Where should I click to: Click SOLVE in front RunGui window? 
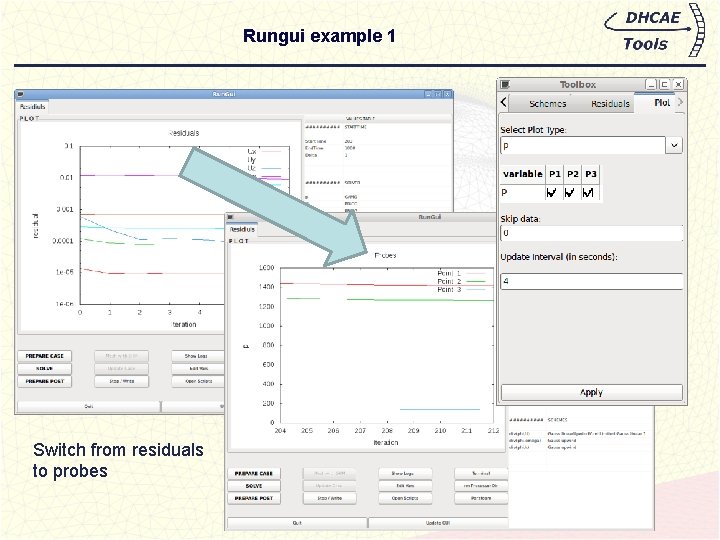pos(254,486)
